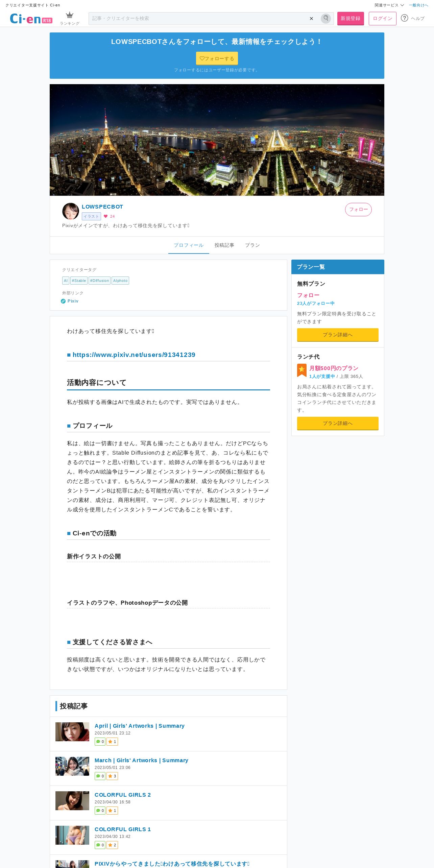The height and width of the screenshot is (868, 434).
Task: Click the yellow フォローする button in banner
Action: (217, 58)
